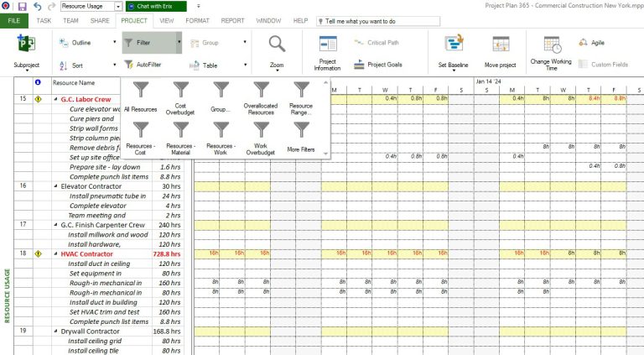
Task: Open the Zoom magnifier tool
Action: coord(277,53)
